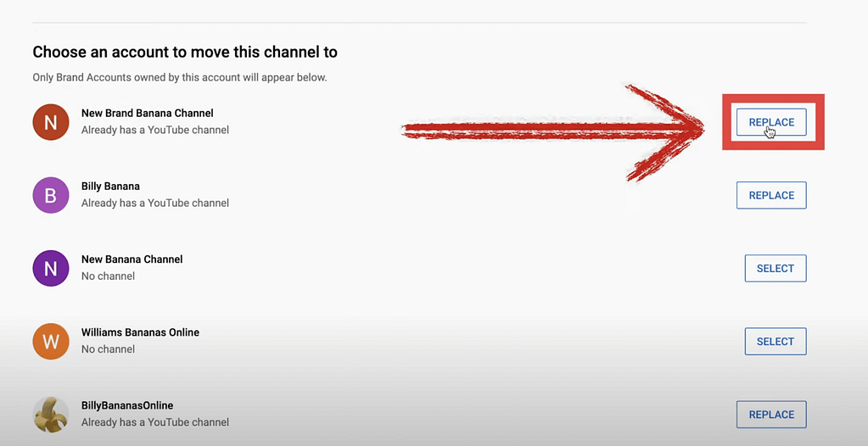Viewport: 868px width, 446px height.
Task: Click 'No channel' status under New Banana Channel
Action: [108, 276]
